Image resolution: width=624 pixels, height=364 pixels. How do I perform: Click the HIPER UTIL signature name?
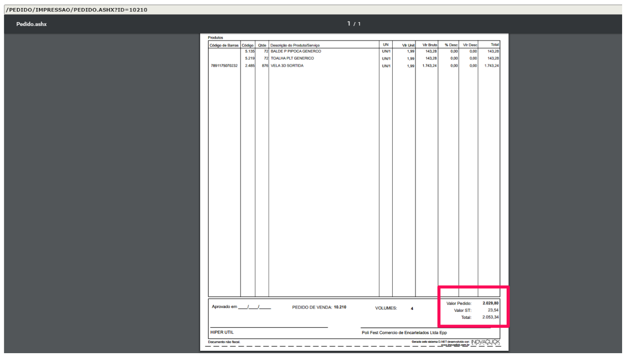pyautogui.click(x=222, y=332)
